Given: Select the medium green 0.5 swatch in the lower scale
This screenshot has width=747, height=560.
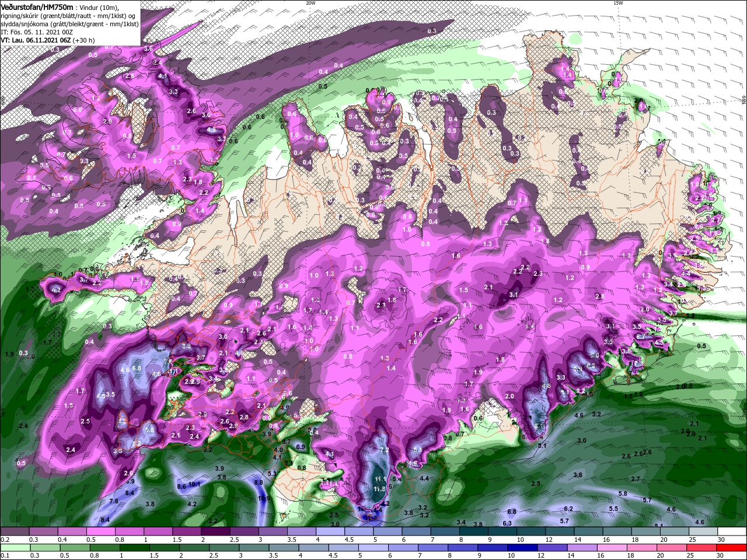Looking at the screenshot, I should pos(75,547).
